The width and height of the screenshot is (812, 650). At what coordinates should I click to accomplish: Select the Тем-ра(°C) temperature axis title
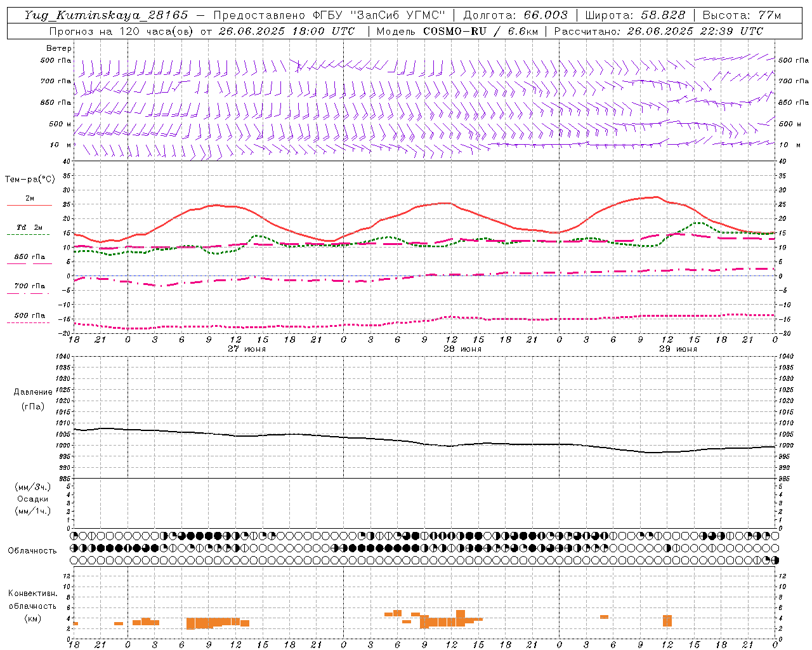(x=29, y=180)
